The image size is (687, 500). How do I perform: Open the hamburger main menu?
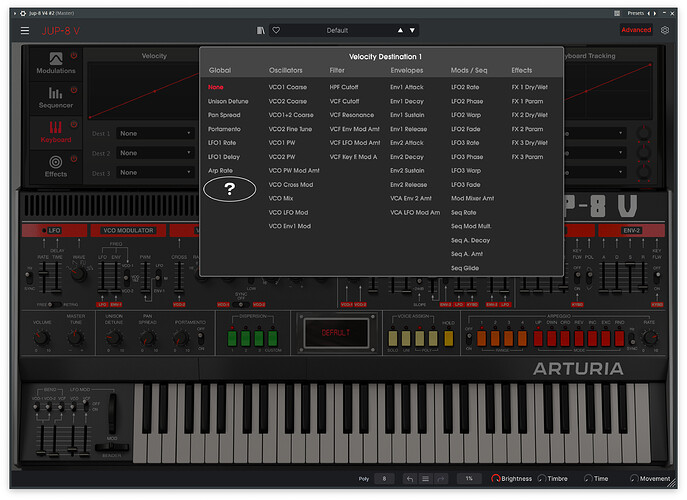[x=25, y=31]
